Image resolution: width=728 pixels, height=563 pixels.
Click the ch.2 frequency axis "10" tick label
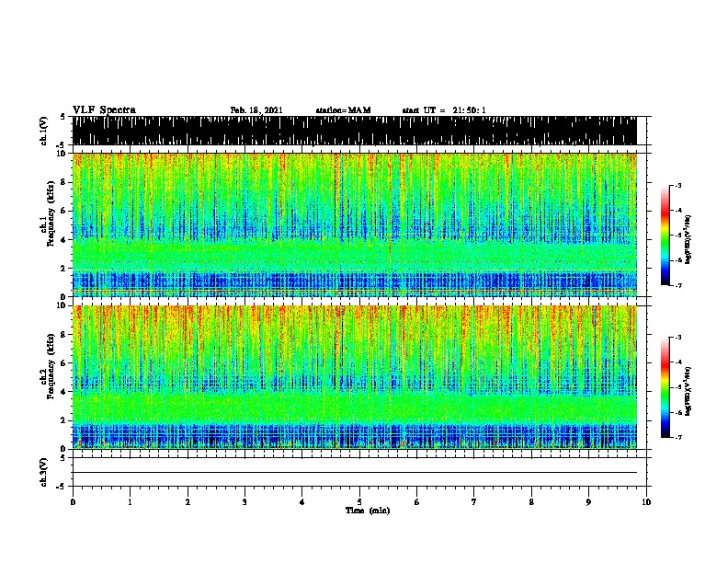tap(62, 305)
